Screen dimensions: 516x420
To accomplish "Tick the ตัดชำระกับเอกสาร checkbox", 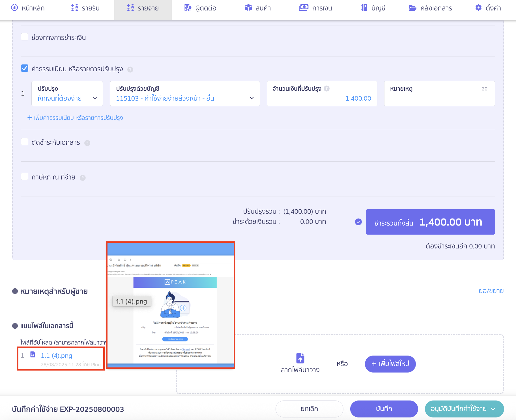I will [25, 142].
